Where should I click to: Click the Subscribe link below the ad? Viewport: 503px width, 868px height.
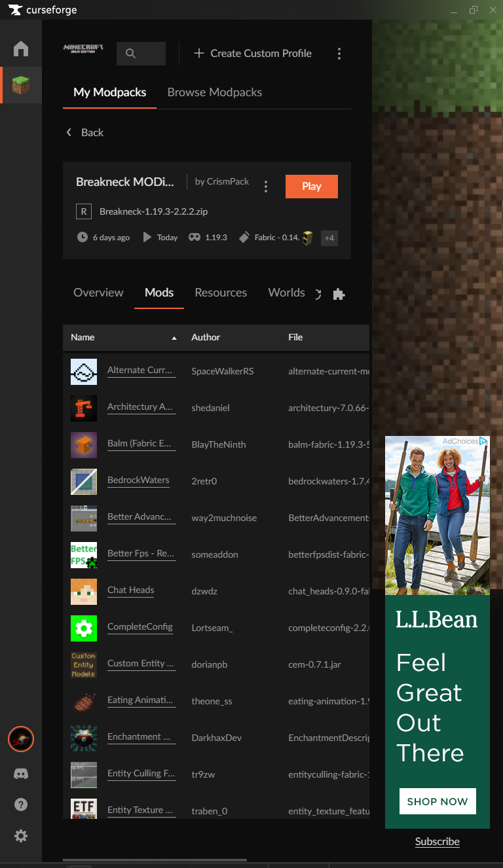(437, 842)
